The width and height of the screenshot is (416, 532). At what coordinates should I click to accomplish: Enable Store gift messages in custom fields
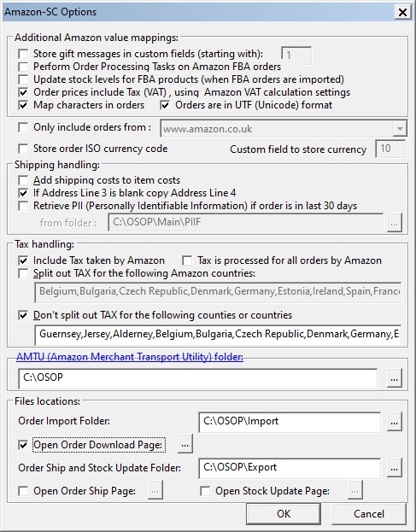[23, 54]
